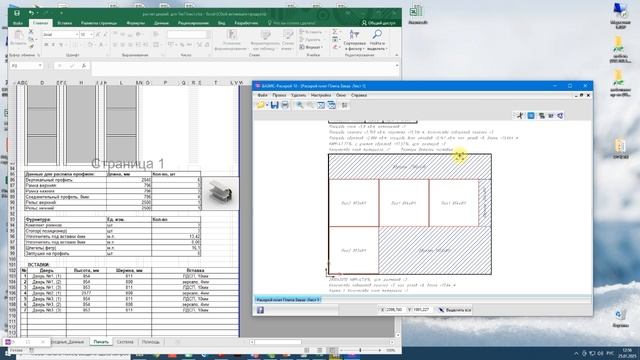The width and height of the screenshot is (640, 360).
Task: Click the open folder icon in cutting program toolbar
Action: [260, 105]
